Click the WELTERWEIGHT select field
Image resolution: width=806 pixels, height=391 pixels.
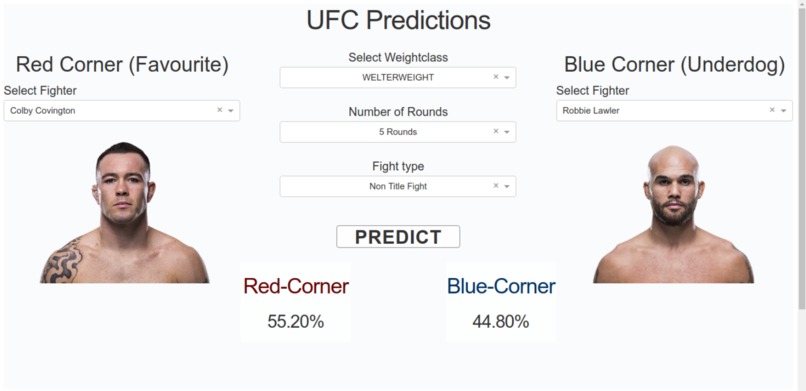[x=398, y=78]
